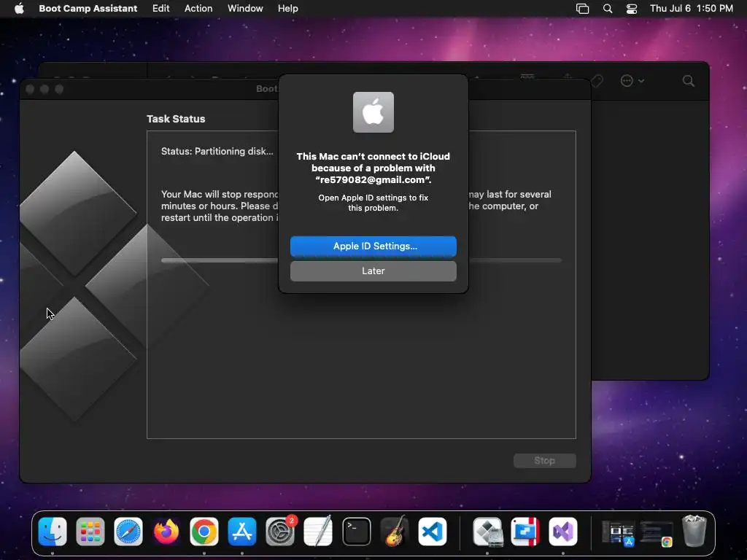
Task: Open Spotlight search in the menu bar
Action: [x=608, y=9]
